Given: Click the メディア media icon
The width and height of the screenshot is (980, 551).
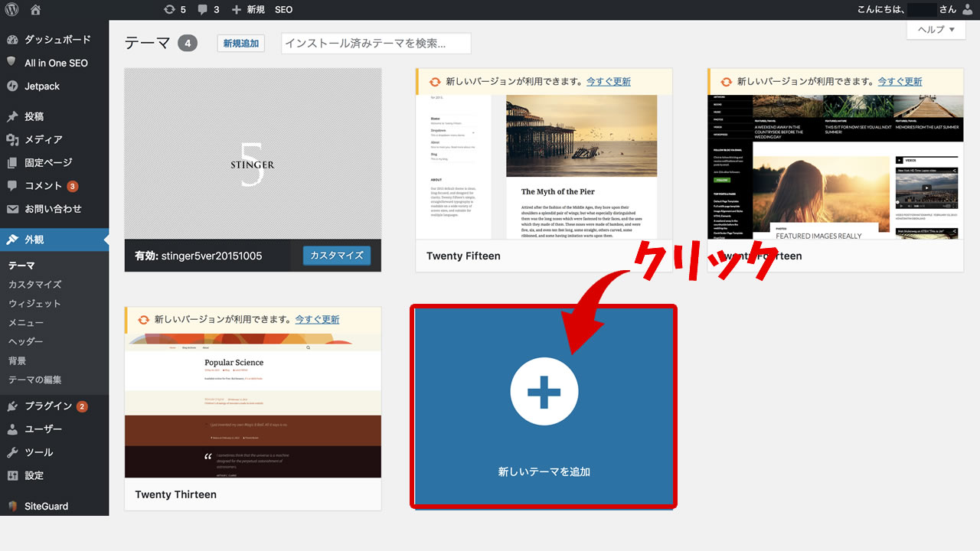Looking at the screenshot, I should (x=12, y=139).
